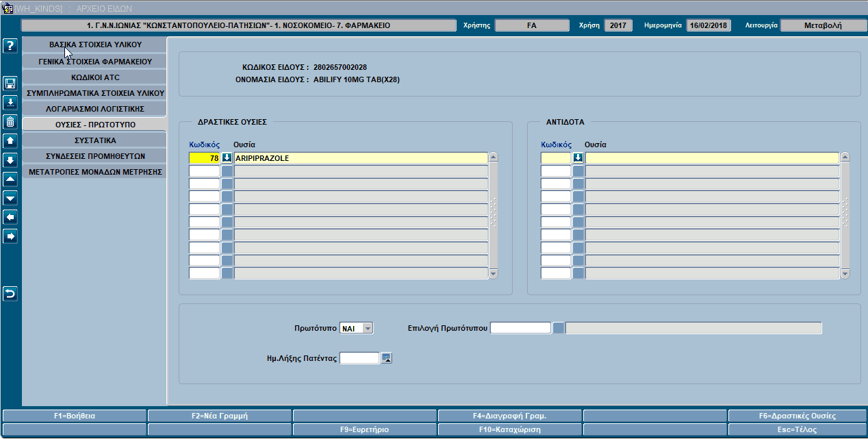Click the Χρήστης field showing FA

(x=532, y=25)
